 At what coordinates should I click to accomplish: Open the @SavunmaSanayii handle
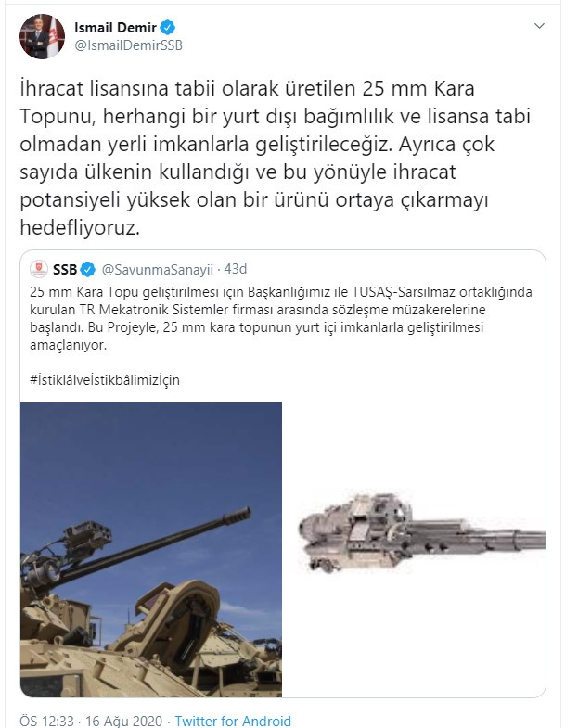click(157, 269)
